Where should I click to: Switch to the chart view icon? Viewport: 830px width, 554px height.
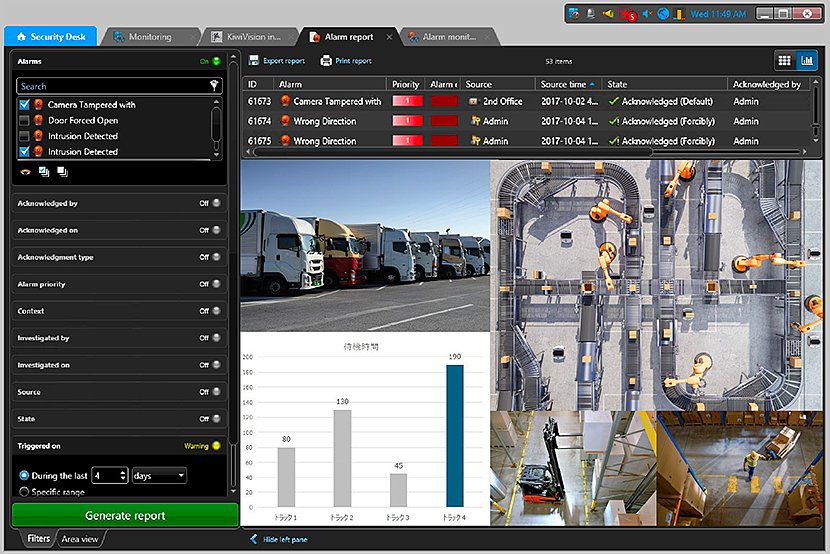tap(807, 61)
